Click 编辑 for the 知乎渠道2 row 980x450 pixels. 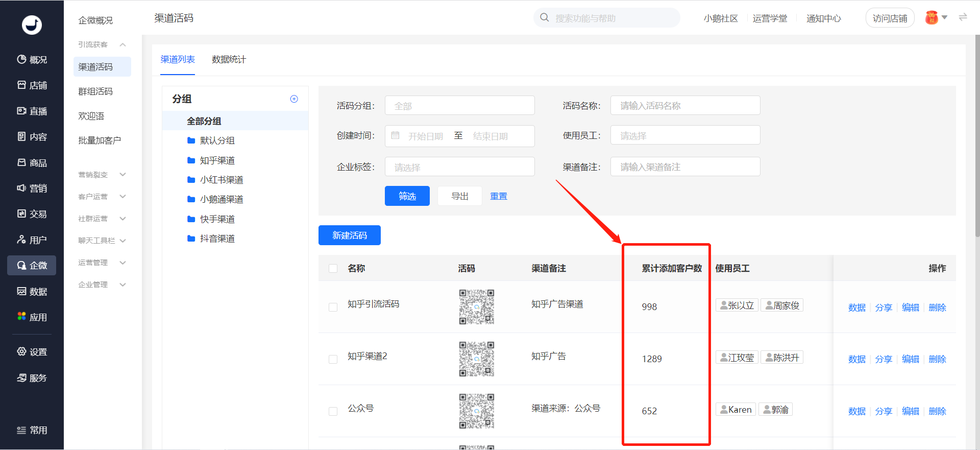pos(911,360)
